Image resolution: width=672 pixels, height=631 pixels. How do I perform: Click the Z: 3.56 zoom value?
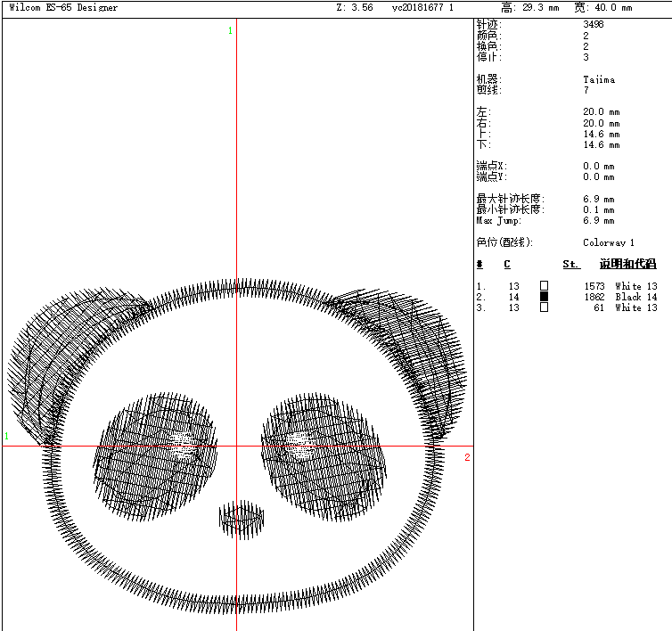[x=355, y=8]
